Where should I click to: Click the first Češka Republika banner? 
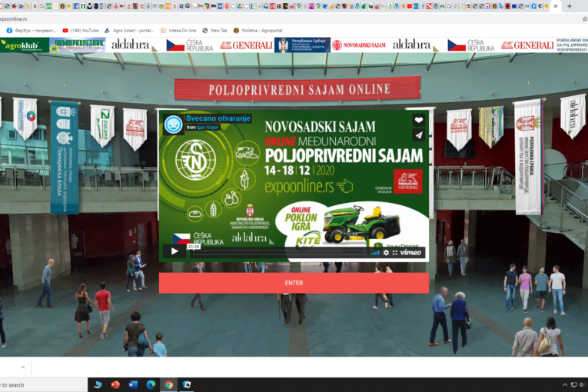(190, 45)
